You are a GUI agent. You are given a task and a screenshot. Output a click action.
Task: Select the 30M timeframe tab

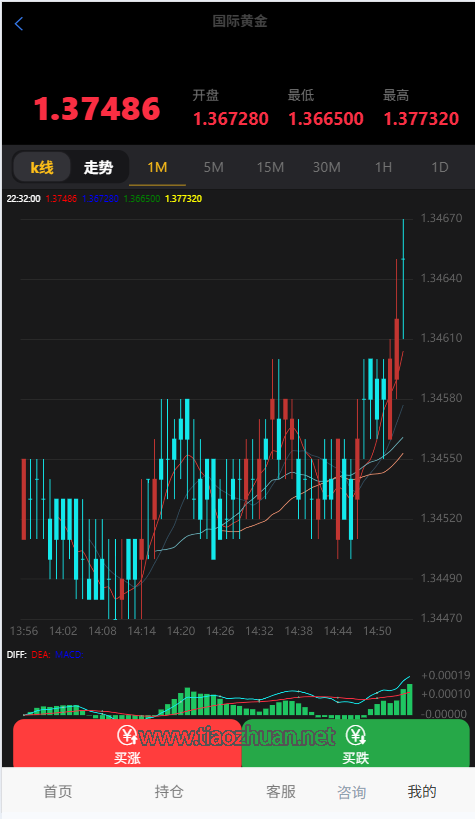click(327, 168)
